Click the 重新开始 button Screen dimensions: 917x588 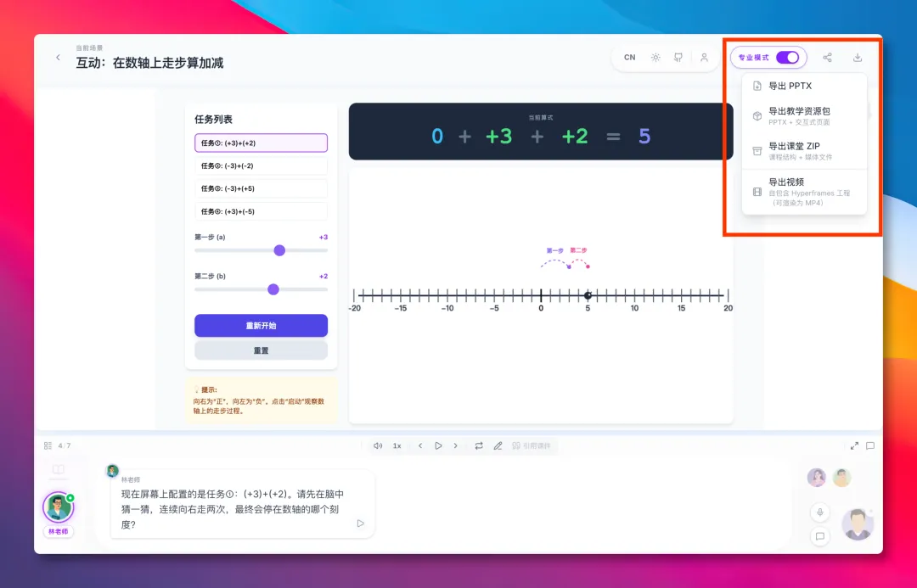[x=261, y=326]
